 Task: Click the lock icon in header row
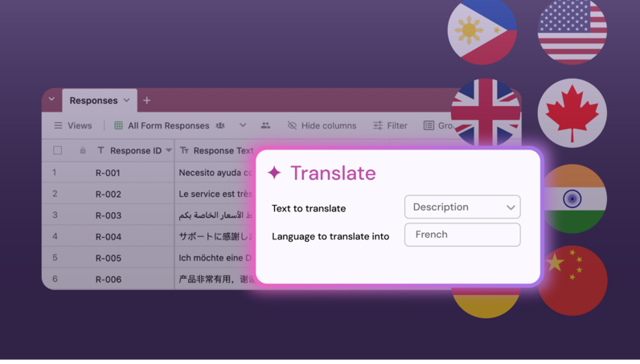pos(83,150)
